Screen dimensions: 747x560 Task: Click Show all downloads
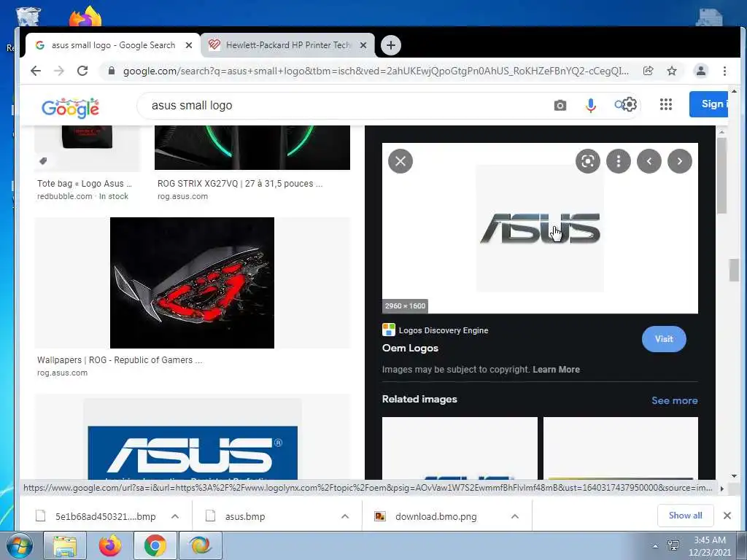(685, 516)
